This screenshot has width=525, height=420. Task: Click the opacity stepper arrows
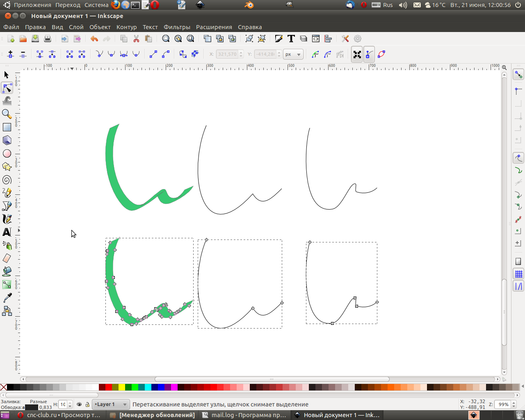[70, 404]
